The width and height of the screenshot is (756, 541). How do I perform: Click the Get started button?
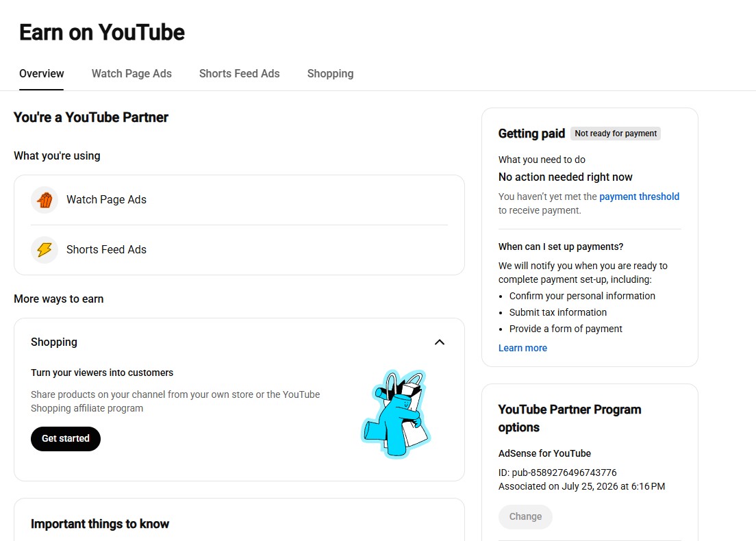[66, 439]
